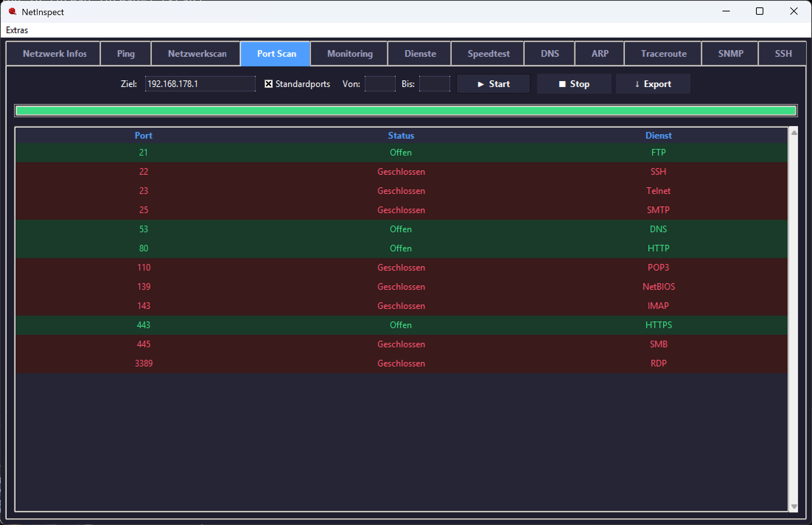Sort results by Port column header
The height and width of the screenshot is (525, 812).
[143, 136]
